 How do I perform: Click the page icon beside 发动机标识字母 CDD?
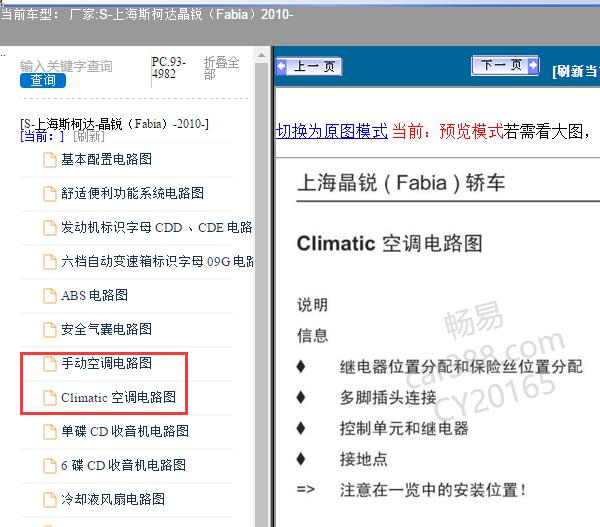(50, 228)
